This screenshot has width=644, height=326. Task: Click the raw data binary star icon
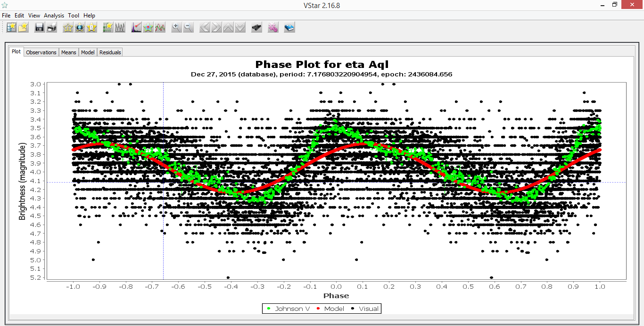[x=108, y=27]
